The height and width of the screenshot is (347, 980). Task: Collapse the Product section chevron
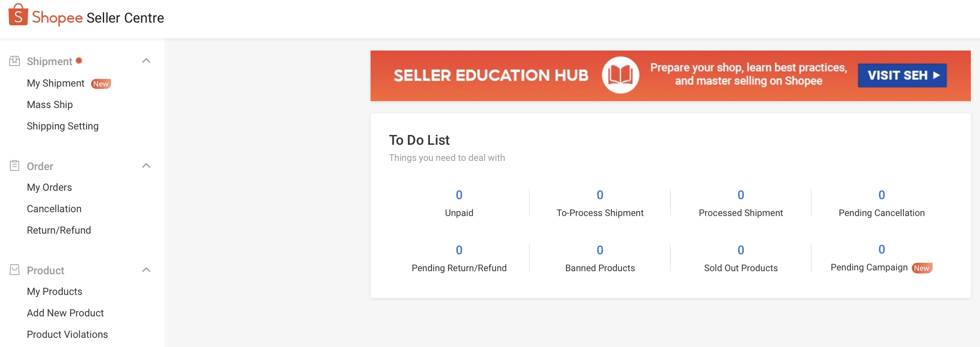[x=146, y=270]
